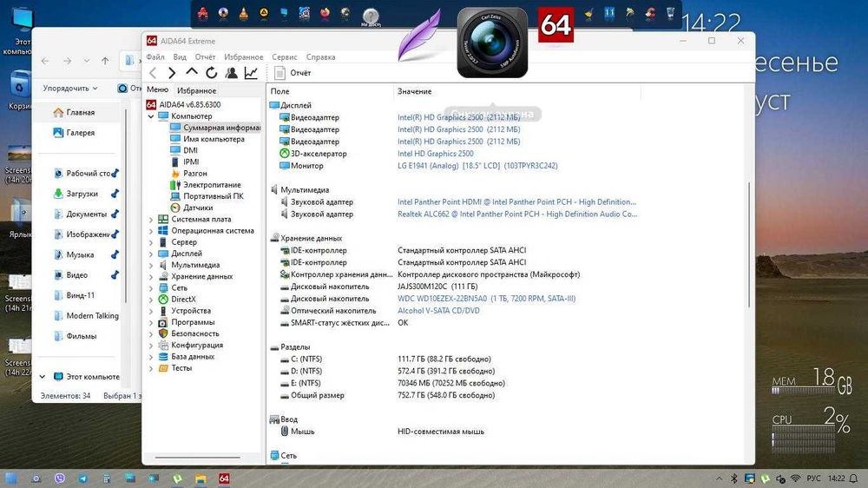Select Конфигурация tree item

191,345
